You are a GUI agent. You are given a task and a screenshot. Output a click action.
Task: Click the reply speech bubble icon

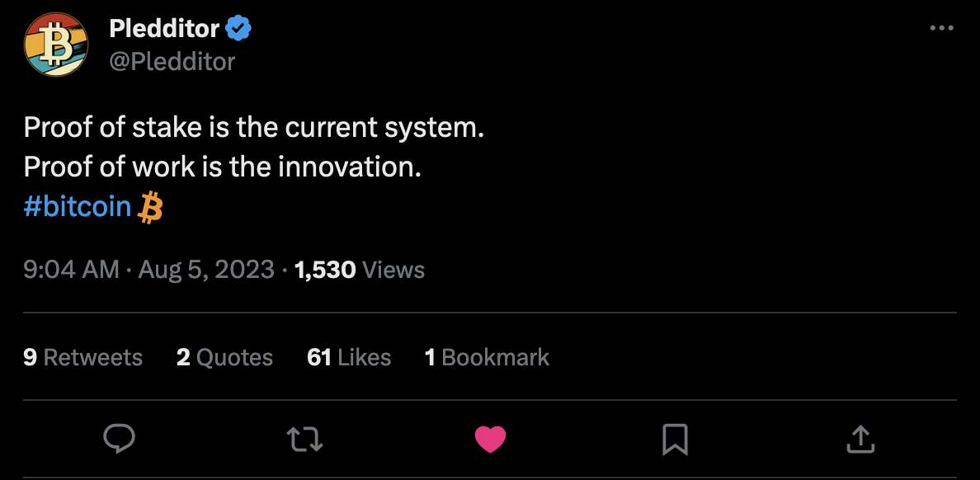tap(120, 439)
